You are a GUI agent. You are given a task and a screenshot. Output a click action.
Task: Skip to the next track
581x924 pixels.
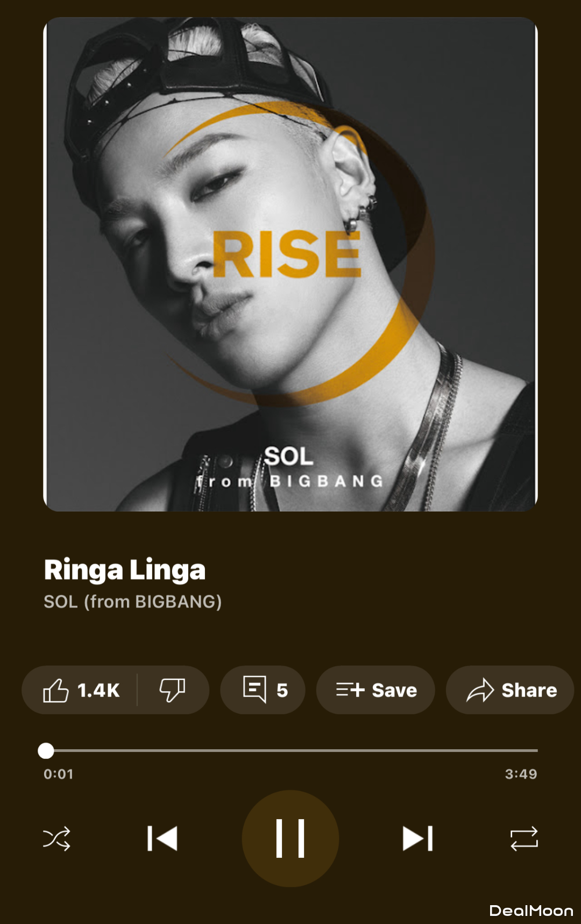[418, 838]
